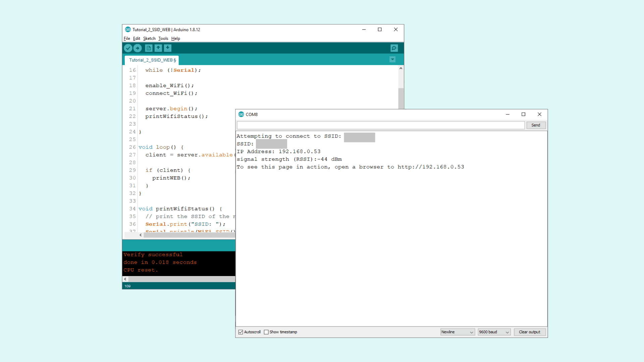Open a sketch using the toolbar icon
This screenshot has width=644, height=362.
(158, 48)
